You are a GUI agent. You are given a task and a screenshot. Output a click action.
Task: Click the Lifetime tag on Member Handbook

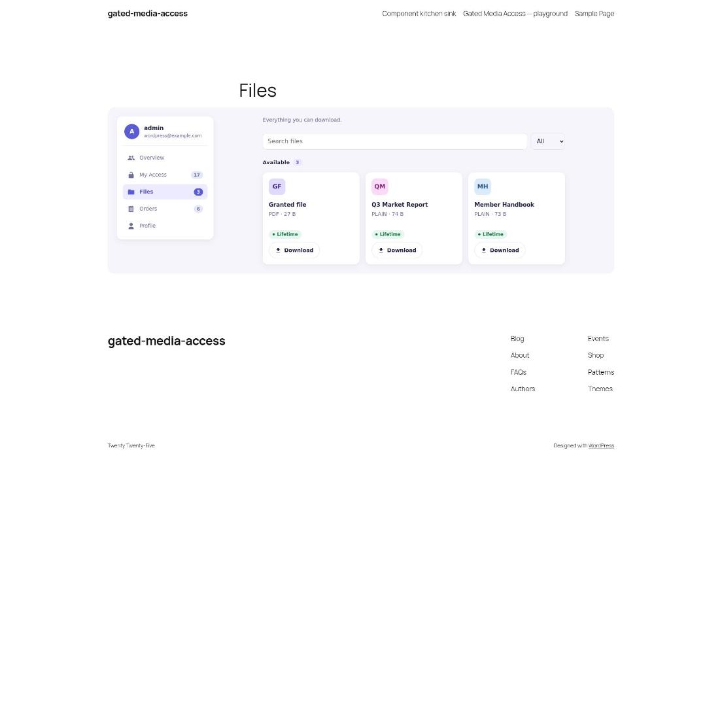point(490,234)
